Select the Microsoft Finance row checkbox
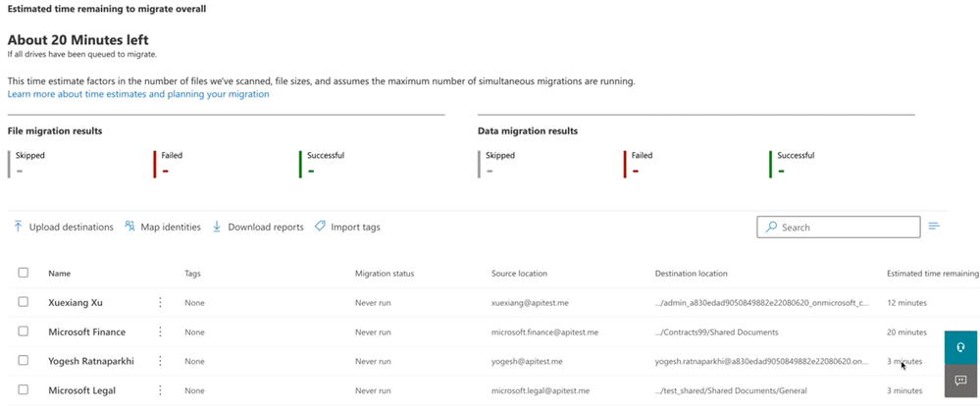This screenshot has width=980, height=408. click(x=24, y=332)
